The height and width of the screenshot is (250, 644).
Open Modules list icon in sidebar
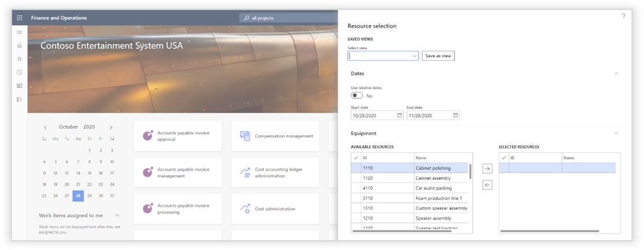(x=19, y=99)
